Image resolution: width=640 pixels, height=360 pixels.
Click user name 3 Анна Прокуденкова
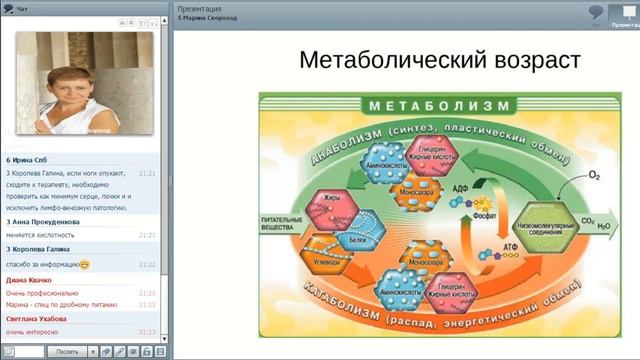pyautogui.click(x=43, y=222)
